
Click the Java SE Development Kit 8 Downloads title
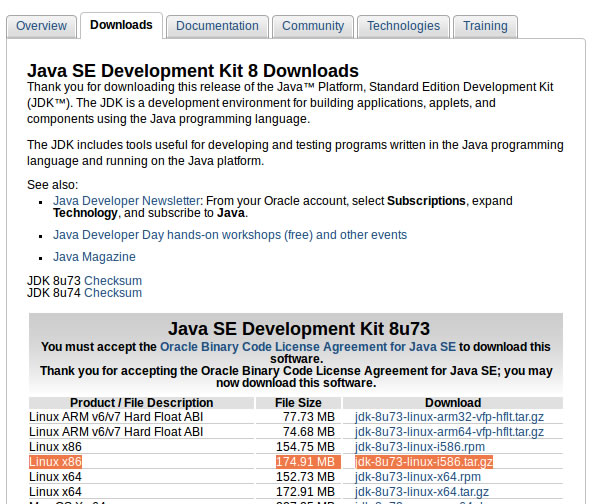[193, 71]
